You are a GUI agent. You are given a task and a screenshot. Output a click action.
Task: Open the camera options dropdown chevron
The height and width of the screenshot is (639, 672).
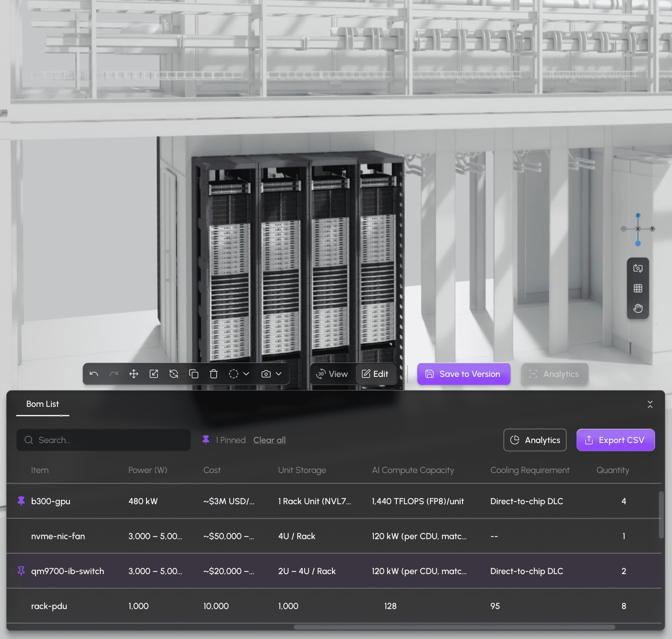click(x=279, y=374)
